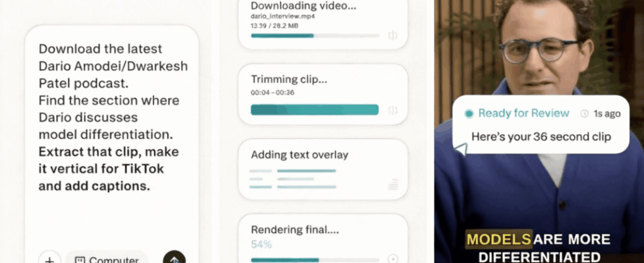The height and width of the screenshot is (263, 644).
Task: Click the highlighted MODELS caption word
Action: click(498, 239)
